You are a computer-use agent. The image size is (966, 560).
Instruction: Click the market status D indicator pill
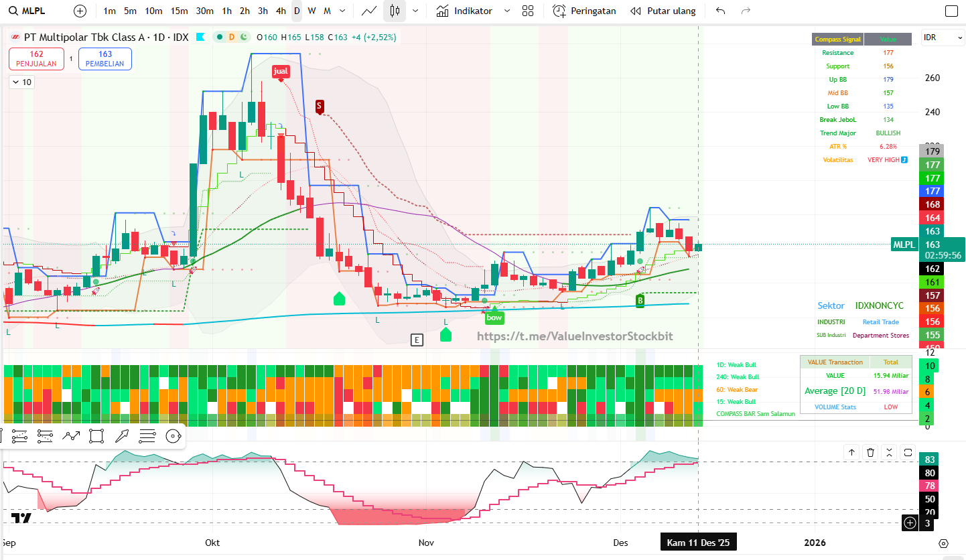click(232, 38)
